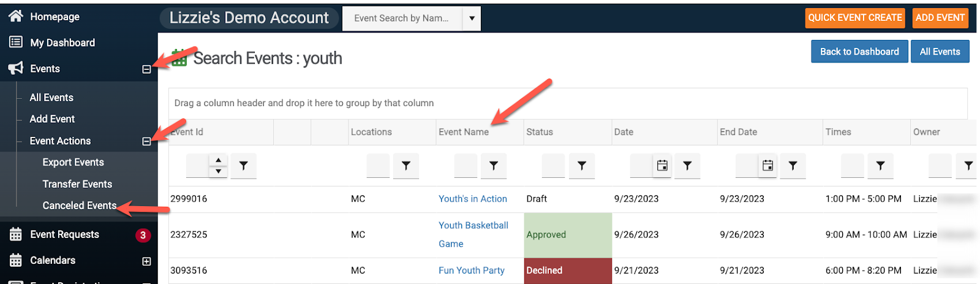Open the Date column calendar picker
980x284 pixels.
pos(662,166)
